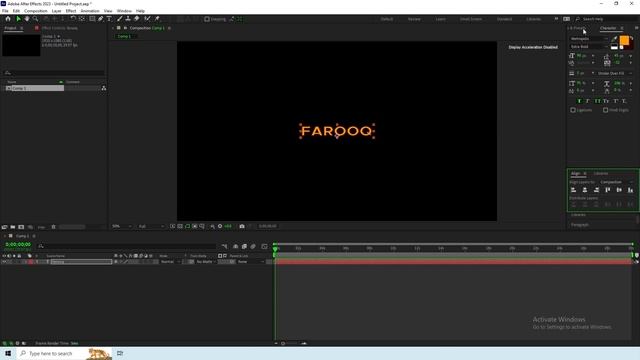This screenshot has height=360, width=640.
Task: Select the Standard workspace
Action: (504, 19)
